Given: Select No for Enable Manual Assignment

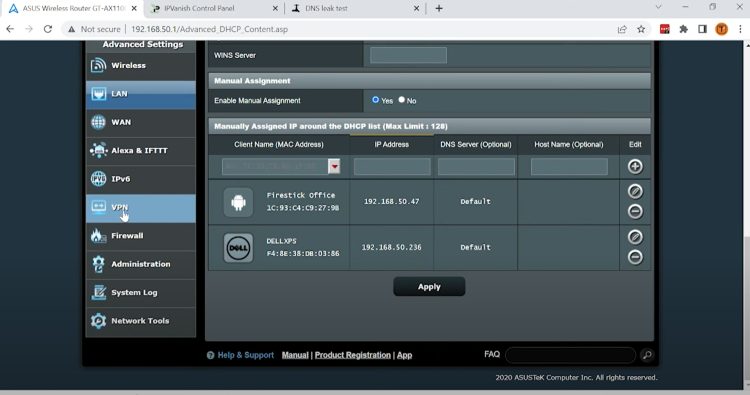Looking at the screenshot, I should [x=402, y=100].
